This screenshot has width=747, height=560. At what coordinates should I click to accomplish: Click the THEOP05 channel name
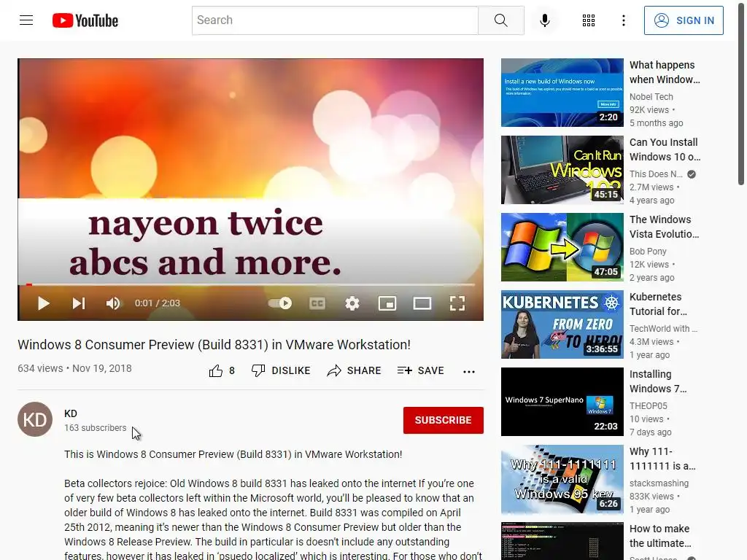(x=649, y=405)
